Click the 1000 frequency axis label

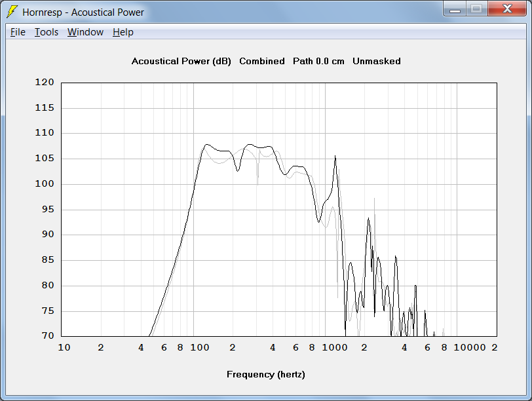[335, 347]
